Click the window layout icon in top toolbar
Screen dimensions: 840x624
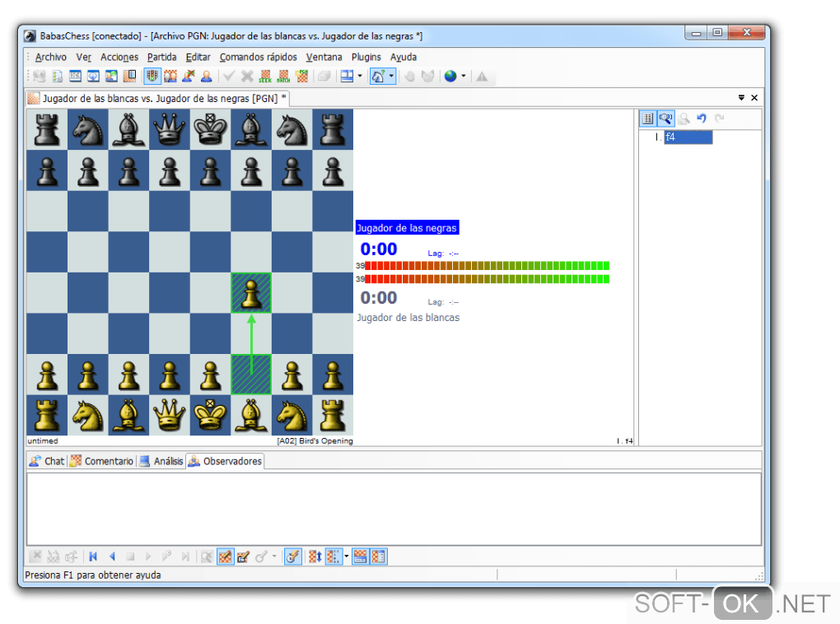(x=348, y=77)
